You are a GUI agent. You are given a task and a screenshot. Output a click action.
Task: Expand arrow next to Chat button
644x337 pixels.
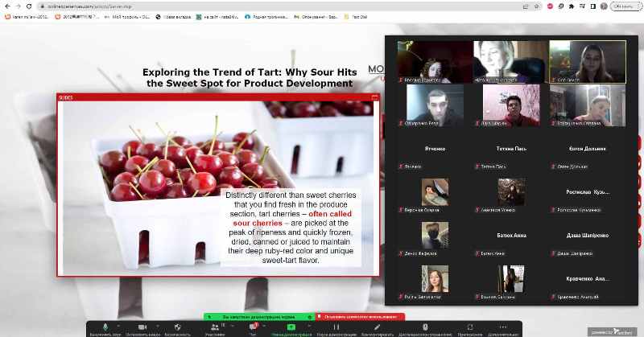pos(264,326)
